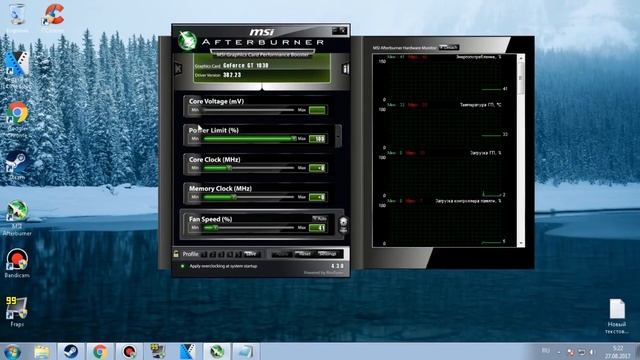Select profile slot 5
640x360 pixels.
click(x=238, y=254)
